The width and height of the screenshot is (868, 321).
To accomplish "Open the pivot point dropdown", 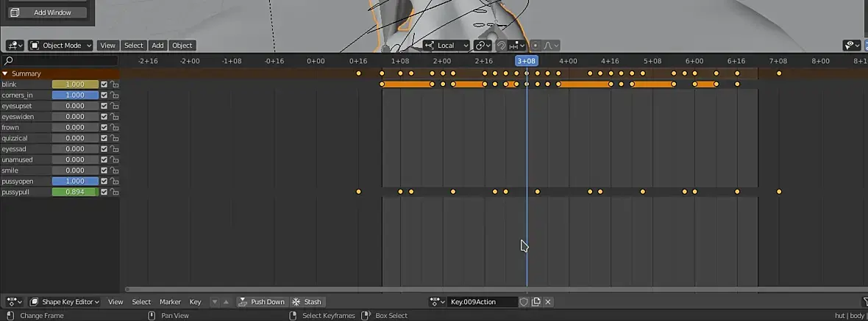I will pyautogui.click(x=483, y=46).
